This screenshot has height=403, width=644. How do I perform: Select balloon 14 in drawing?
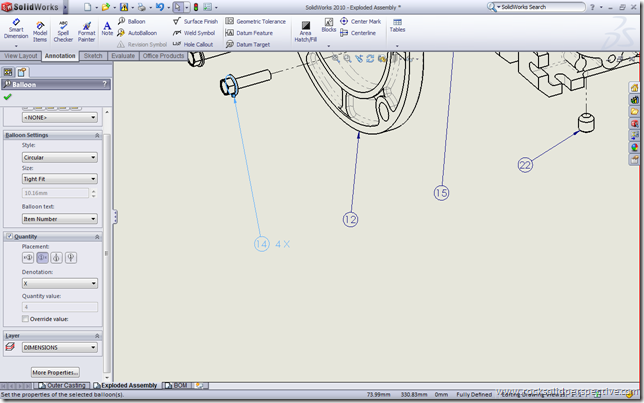(262, 244)
